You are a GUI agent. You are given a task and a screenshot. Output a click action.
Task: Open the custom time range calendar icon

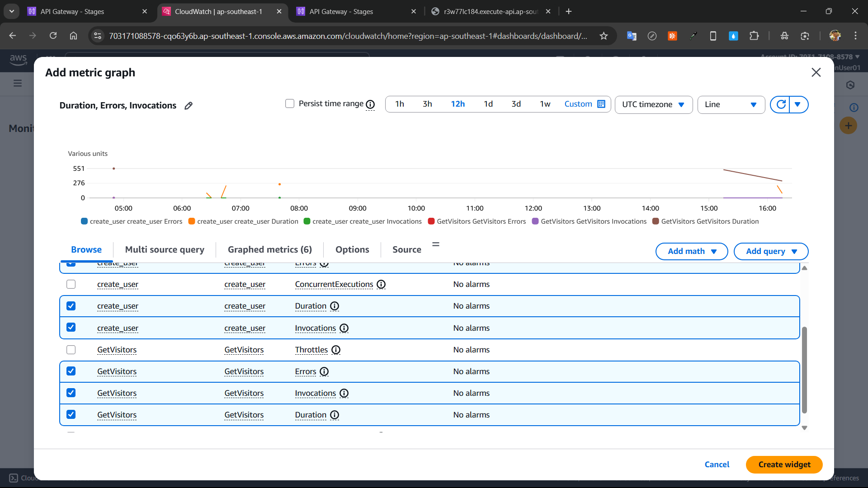pos(601,104)
